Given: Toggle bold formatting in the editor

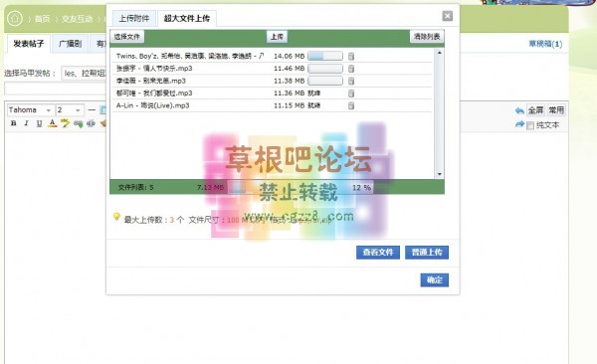Looking at the screenshot, I should 14,123.
